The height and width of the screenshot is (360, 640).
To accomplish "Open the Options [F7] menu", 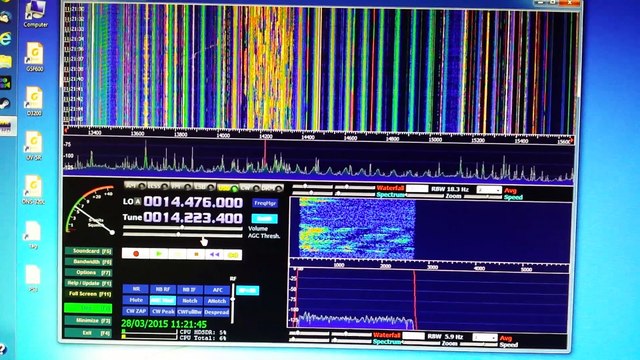I will coord(89,272).
